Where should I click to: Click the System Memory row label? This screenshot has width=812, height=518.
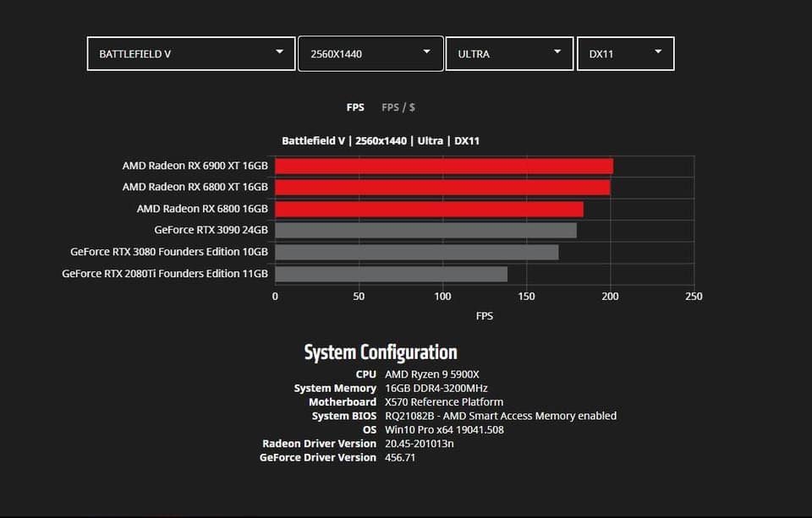335,388
